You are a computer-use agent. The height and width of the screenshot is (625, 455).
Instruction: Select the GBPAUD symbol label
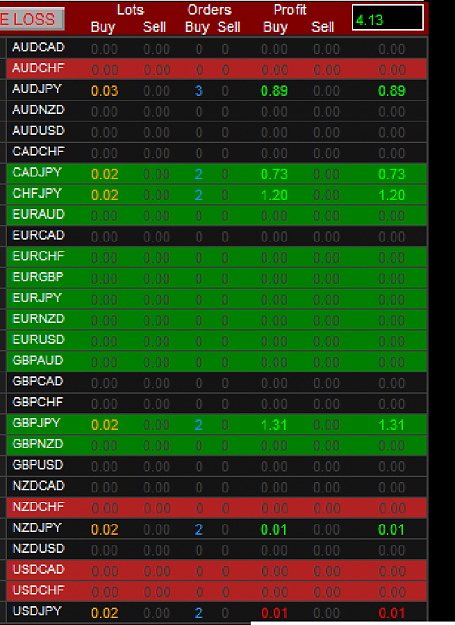(x=38, y=360)
